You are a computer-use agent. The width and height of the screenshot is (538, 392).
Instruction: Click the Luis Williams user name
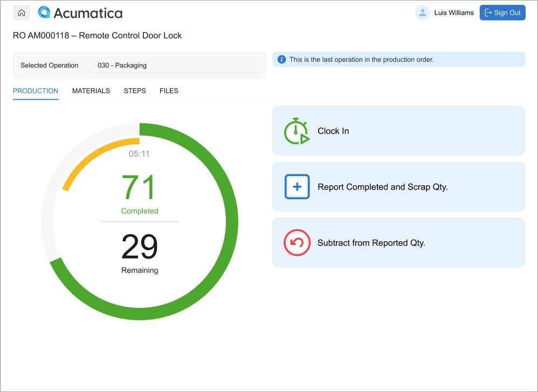pyautogui.click(x=454, y=13)
